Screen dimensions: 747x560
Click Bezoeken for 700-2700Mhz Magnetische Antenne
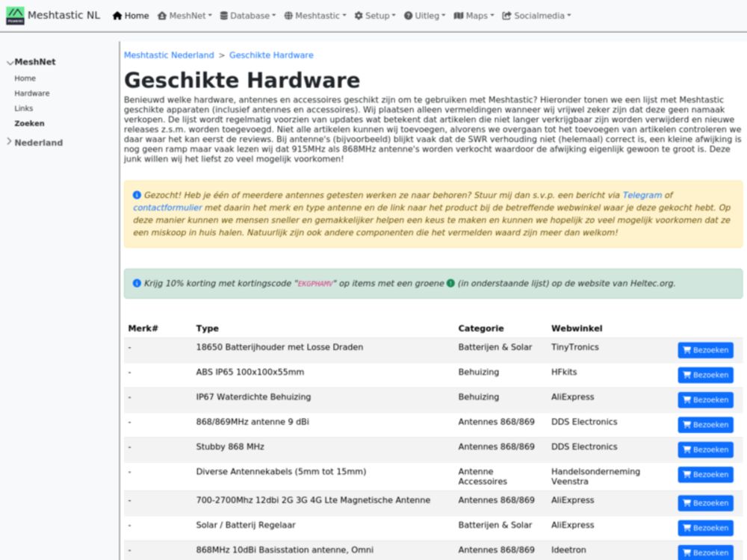click(x=706, y=503)
